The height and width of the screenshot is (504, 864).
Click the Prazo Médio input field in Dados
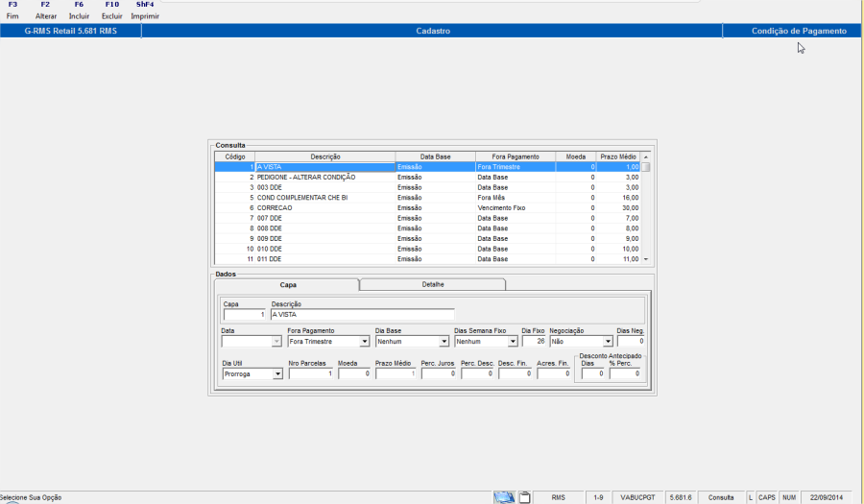(x=396, y=374)
